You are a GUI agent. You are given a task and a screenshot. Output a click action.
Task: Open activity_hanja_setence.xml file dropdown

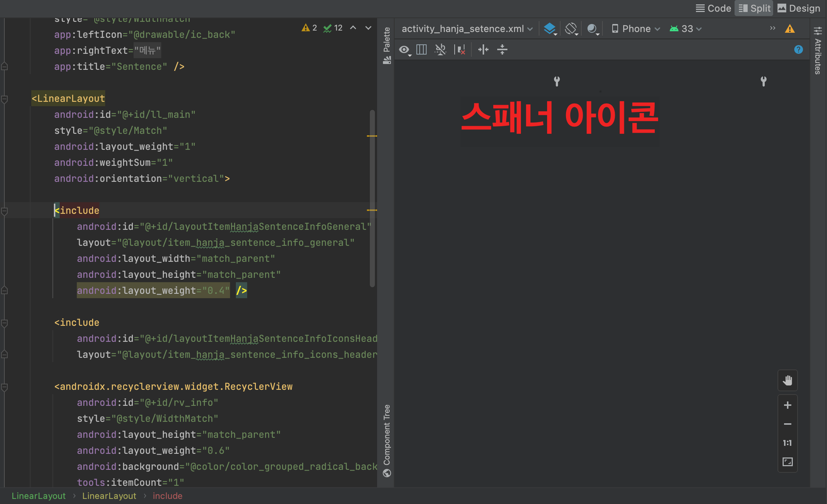point(467,29)
